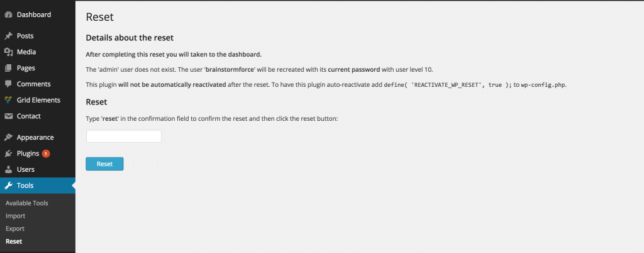Click the Pages icon in sidebar

pos(8,68)
